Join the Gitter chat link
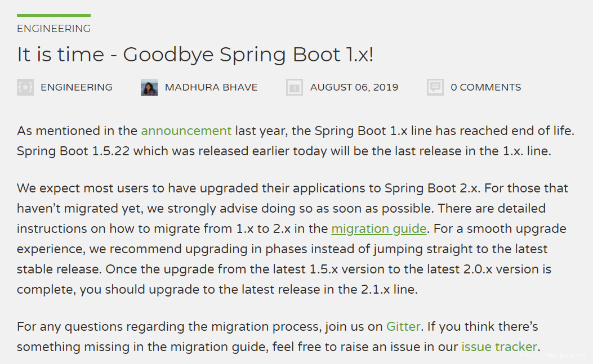The image size is (593, 364). click(403, 326)
